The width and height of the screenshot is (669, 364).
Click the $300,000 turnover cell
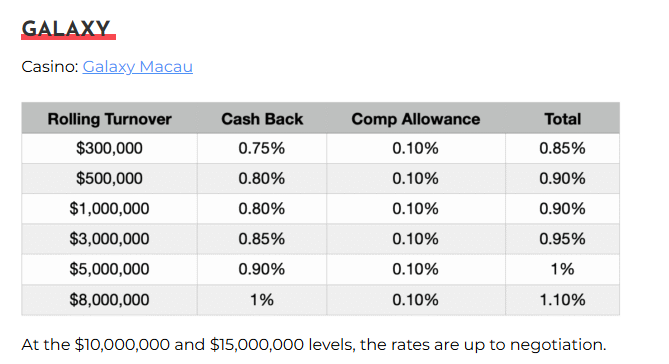point(109,148)
